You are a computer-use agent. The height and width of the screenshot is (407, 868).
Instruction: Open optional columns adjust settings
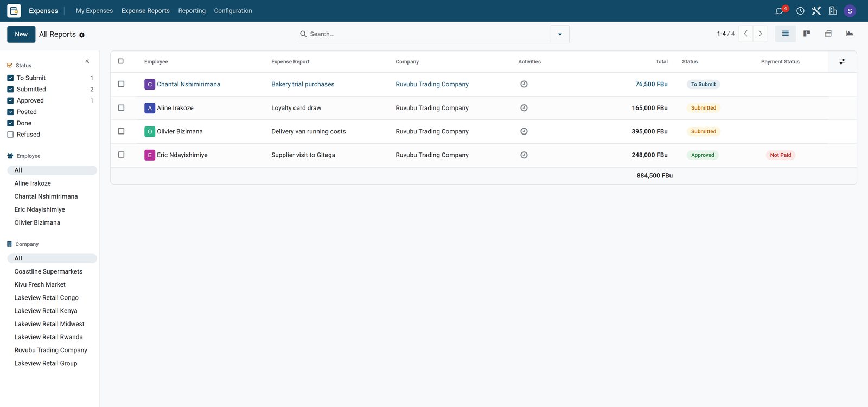[842, 62]
